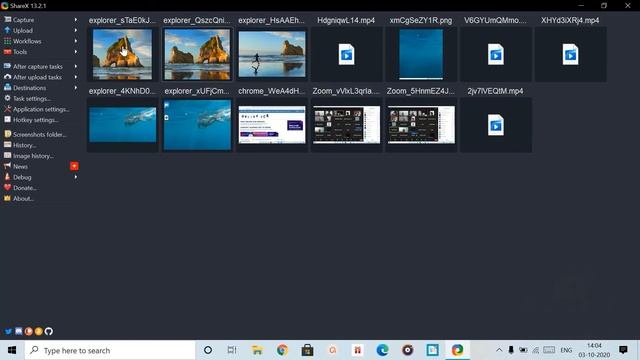Click the Screenshots folder icon
This screenshot has height=360, width=640.
(7, 134)
